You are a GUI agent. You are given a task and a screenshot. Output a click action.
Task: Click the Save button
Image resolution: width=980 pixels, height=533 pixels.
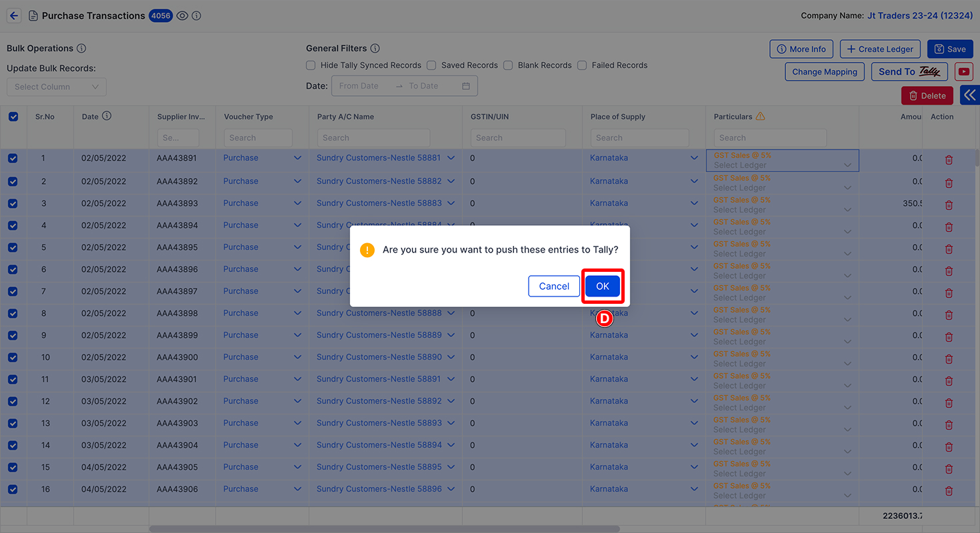pos(950,49)
